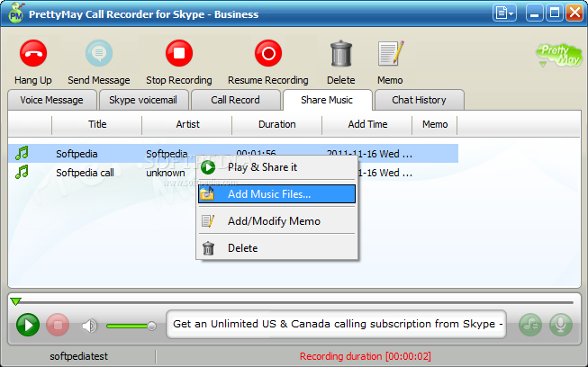Sort by the Artist column header
Viewport: 588px width, 367px height.
click(187, 125)
